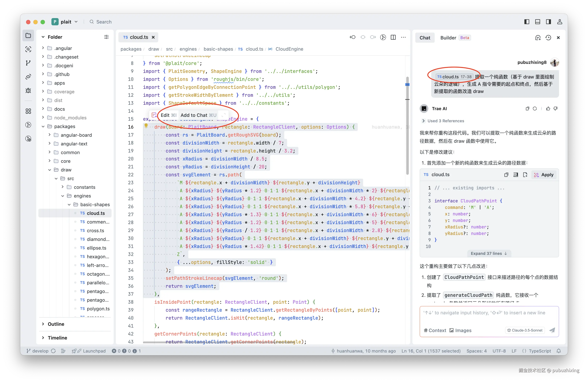Click the Run and Debug bug icon

pyautogui.click(x=28, y=90)
